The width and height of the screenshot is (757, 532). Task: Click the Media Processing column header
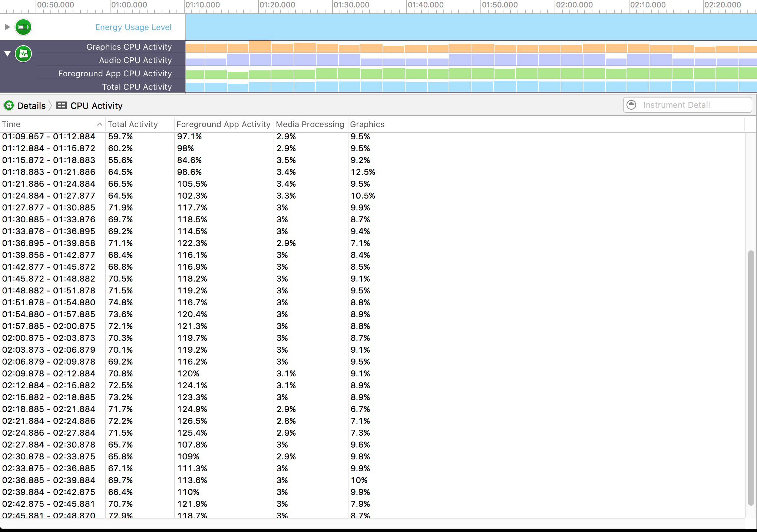click(x=310, y=124)
